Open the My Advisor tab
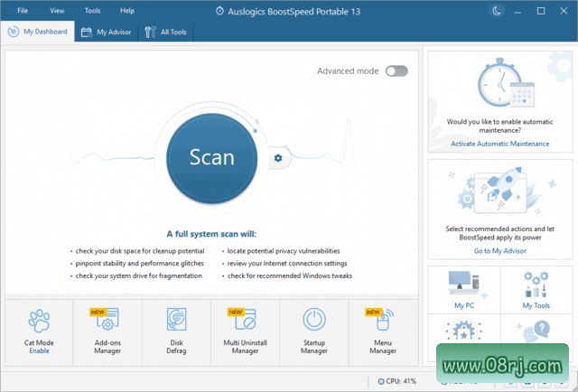Image resolution: width=578 pixels, height=392 pixels. click(x=107, y=33)
